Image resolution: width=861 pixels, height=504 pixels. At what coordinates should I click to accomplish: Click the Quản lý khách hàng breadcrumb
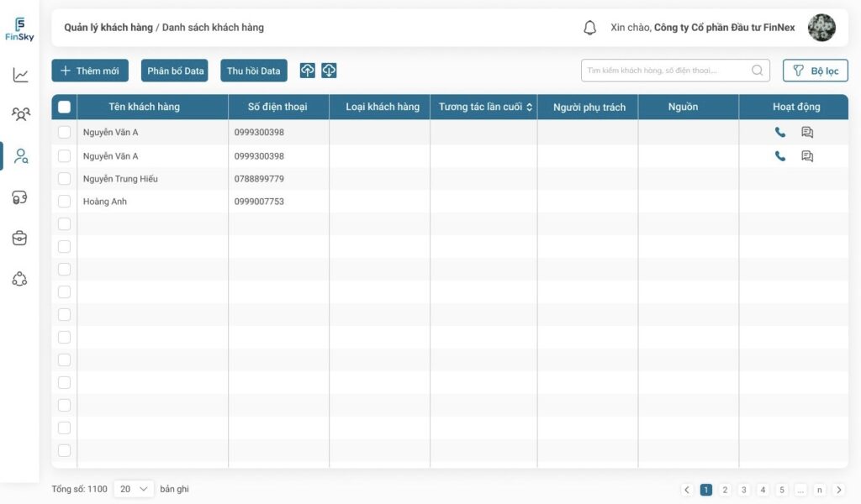point(108,28)
